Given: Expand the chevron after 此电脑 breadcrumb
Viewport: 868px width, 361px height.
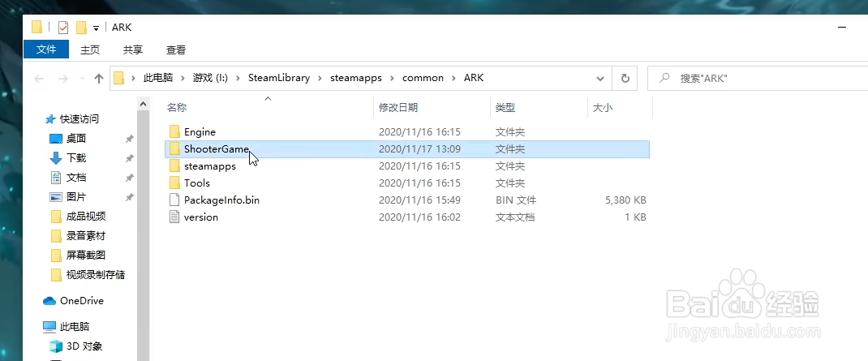Looking at the screenshot, I should pyautogui.click(x=183, y=79).
